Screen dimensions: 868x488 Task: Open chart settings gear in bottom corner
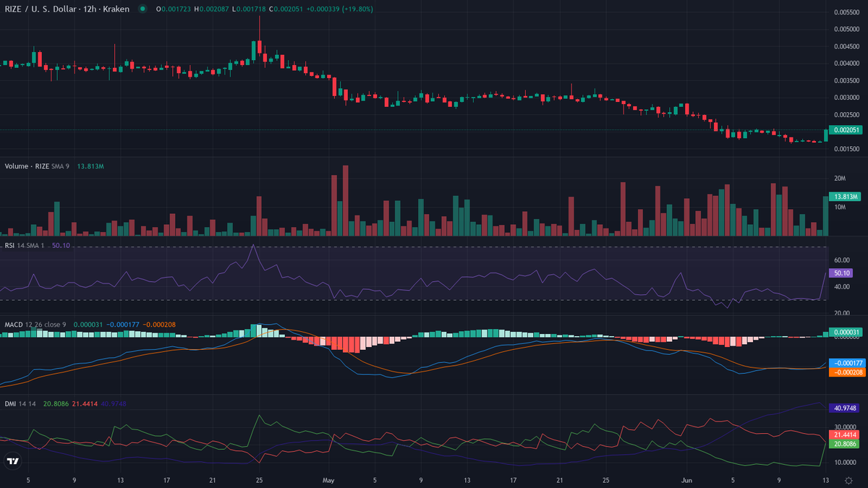[848, 480]
